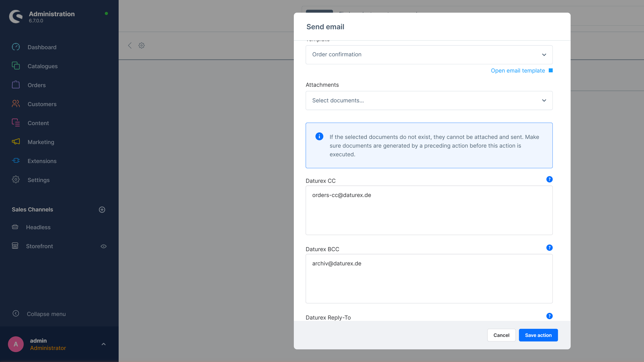Click the Catalogues icon

coord(16,66)
